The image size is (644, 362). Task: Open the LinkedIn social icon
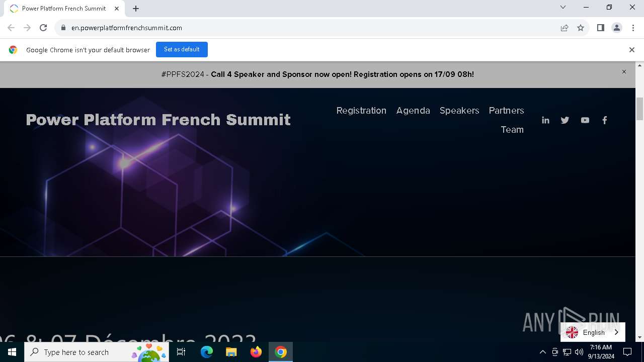coord(545,120)
